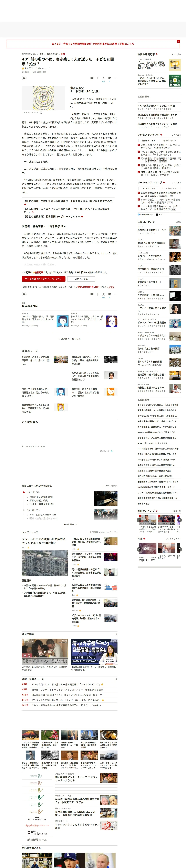Open もっと見る for アクセスランキング
The image size is (186, 868).
(176, 135)
